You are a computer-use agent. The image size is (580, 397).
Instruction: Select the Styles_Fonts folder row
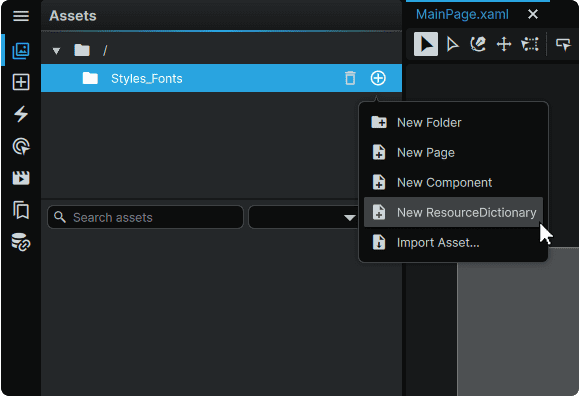click(x=221, y=78)
